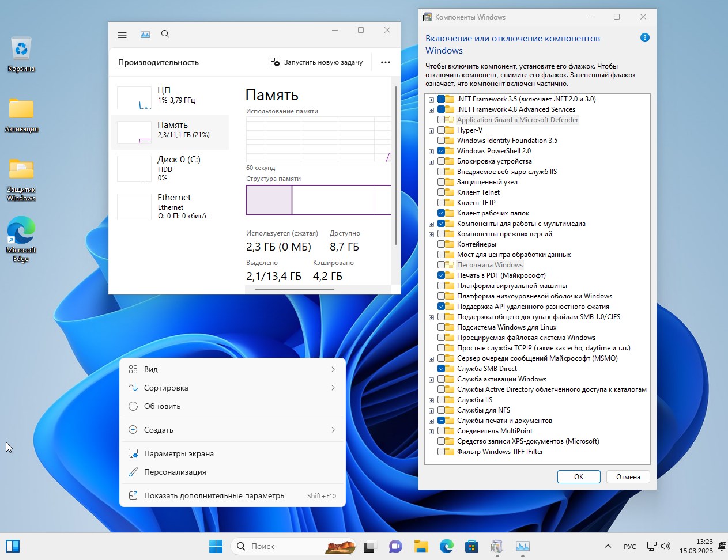Open volume speaker tray icon
728x560 pixels.
tap(666, 546)
